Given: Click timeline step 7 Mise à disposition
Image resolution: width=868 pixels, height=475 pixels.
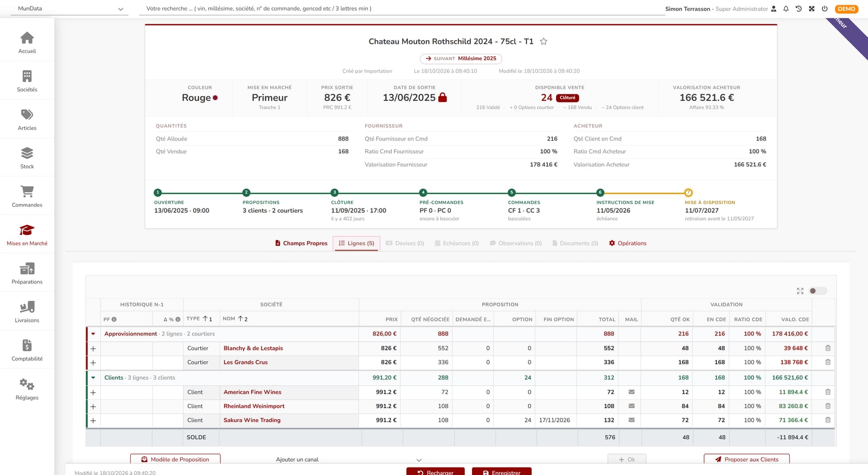Looking at the screenshot, I should pyautogui.click(x=688, y=193).
